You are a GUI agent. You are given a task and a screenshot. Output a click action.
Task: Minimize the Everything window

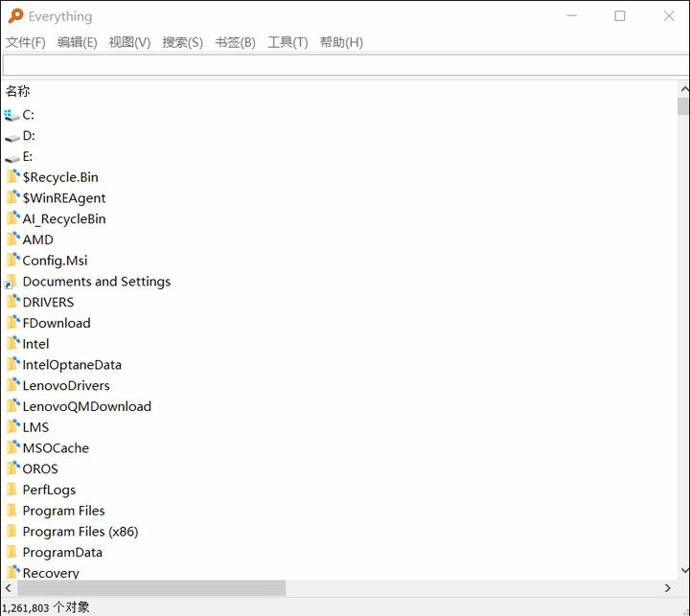tap(571, 16)
